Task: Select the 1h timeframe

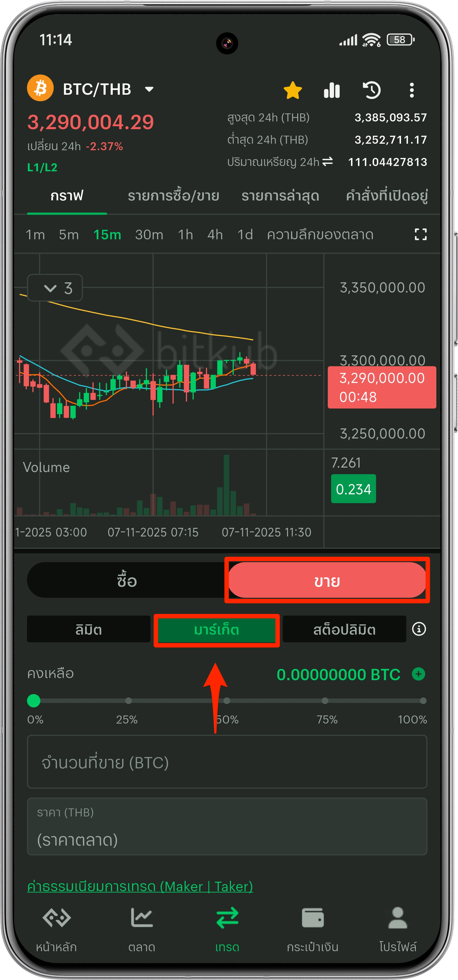Action: [x=185, y=234]
